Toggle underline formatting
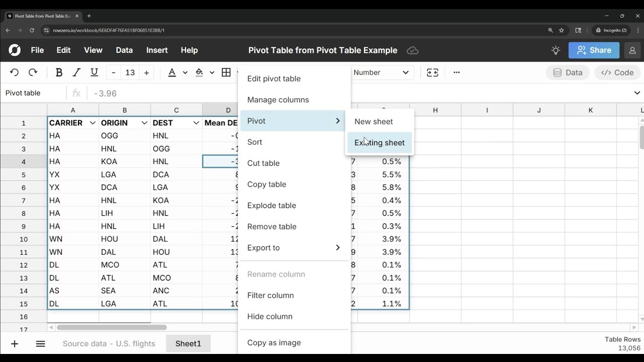This screenshot has height=362, width=644. [x=94, y=72]
